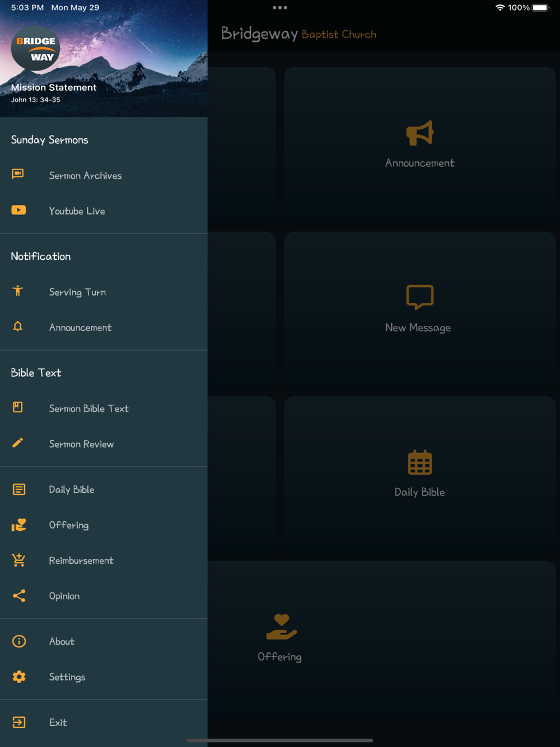Open Sermon Archives menu item
This screenshot has height=747, width=560.
(104, 175)
